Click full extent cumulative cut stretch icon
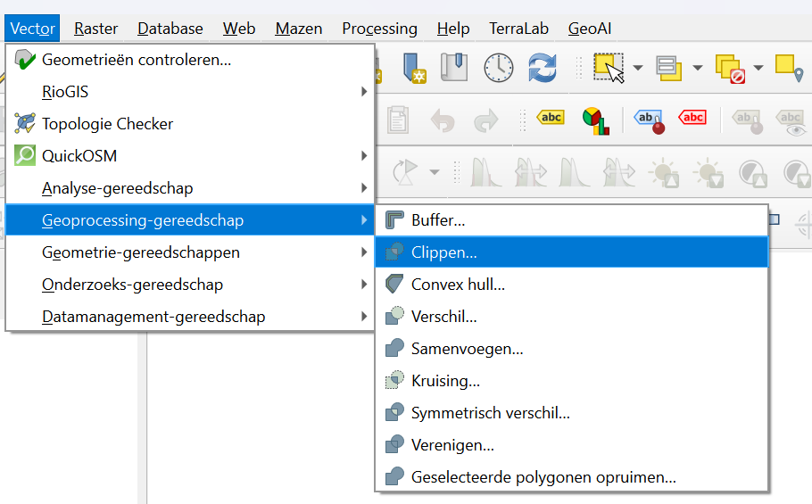 [619, 172]
